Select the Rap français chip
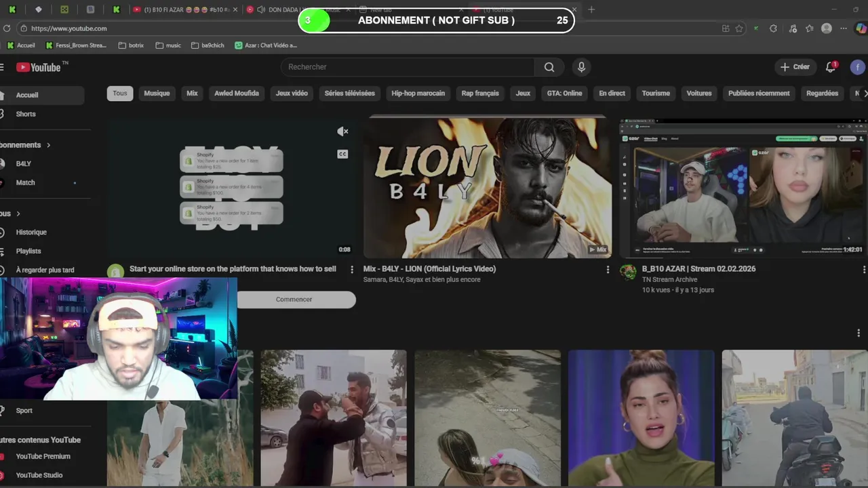Viewport: 868px width, 488px height. pos(480,94)
